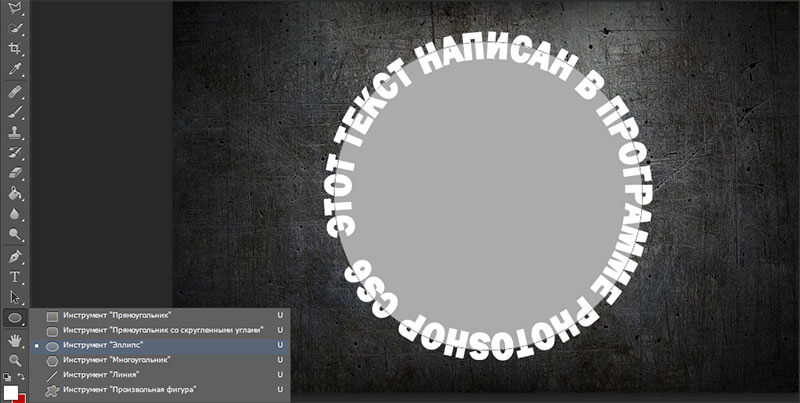
Task: Select the Brush tool
Action: (x=15, y=113)
